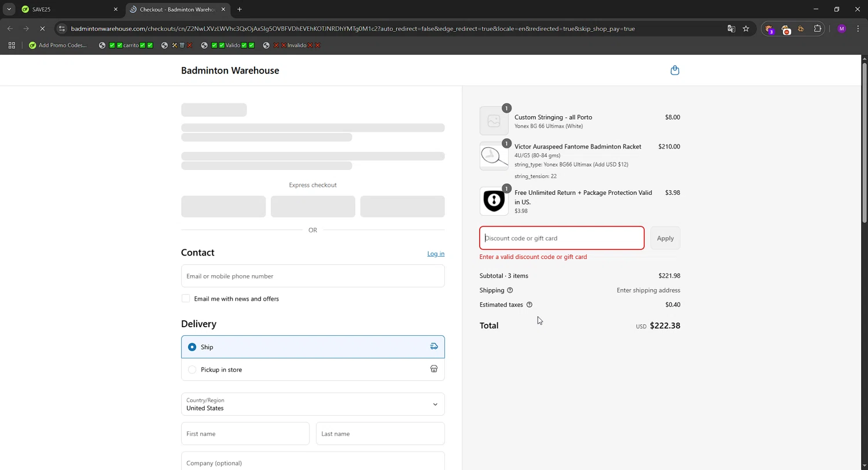
Task: Go back to the previous page
Action: click(x=10, y=29)
